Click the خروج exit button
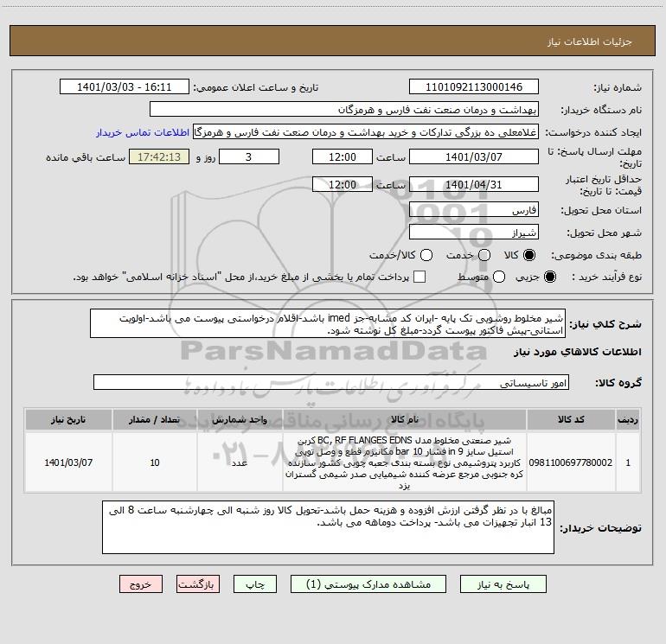The image size is (666, 644). [141, 584]
